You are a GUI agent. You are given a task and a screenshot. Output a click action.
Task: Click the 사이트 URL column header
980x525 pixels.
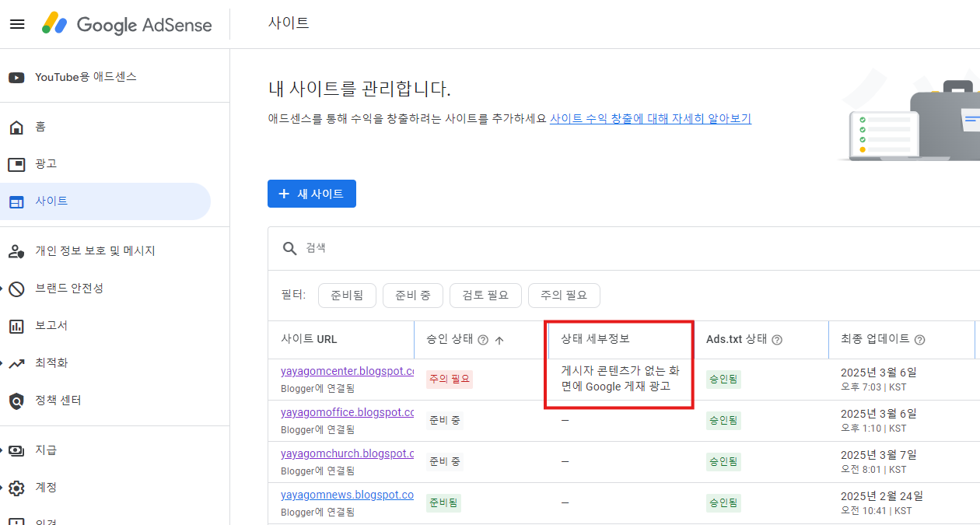tap(310, 339)
